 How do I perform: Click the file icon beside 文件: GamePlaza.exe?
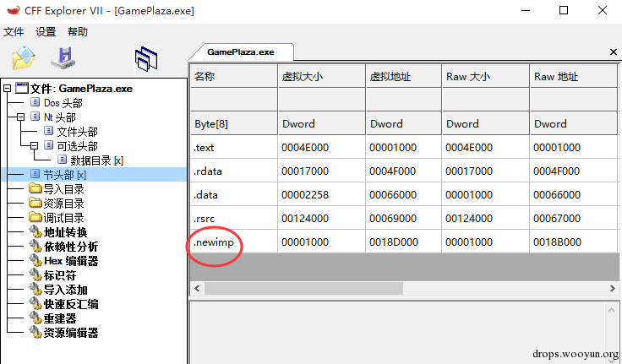click(22, 88)
